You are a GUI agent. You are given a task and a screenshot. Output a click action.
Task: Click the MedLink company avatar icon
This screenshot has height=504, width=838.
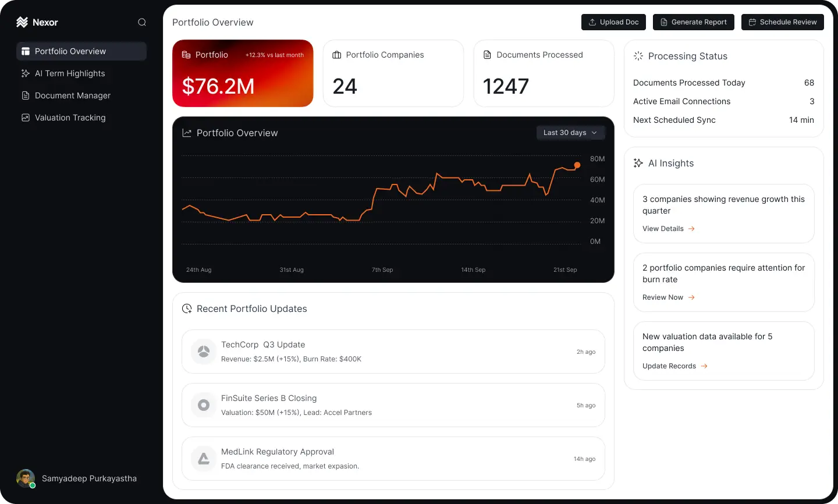(204, 459)
